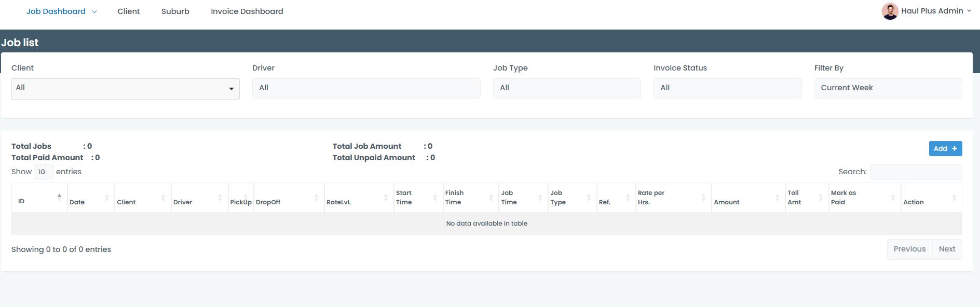Sort table by Driver column header

click(x=199, y=198)
